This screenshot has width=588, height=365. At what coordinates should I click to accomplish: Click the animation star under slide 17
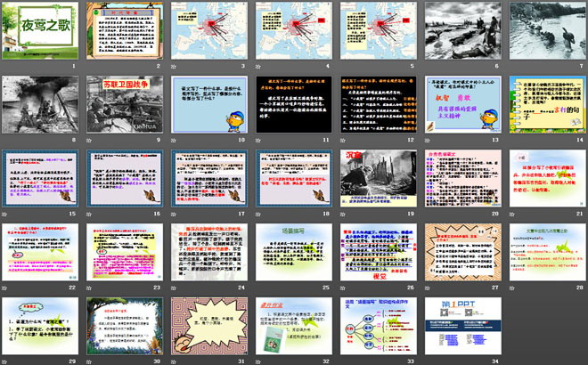point(173,215)
